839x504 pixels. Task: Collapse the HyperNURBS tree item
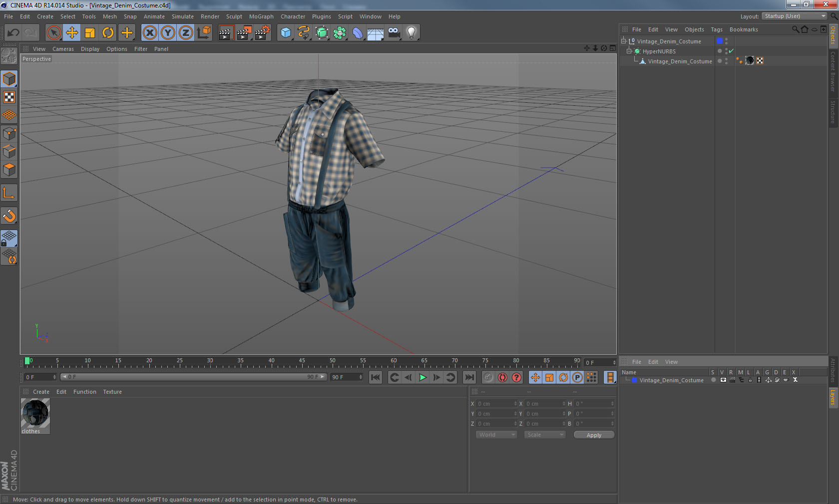tap(629, 51)
